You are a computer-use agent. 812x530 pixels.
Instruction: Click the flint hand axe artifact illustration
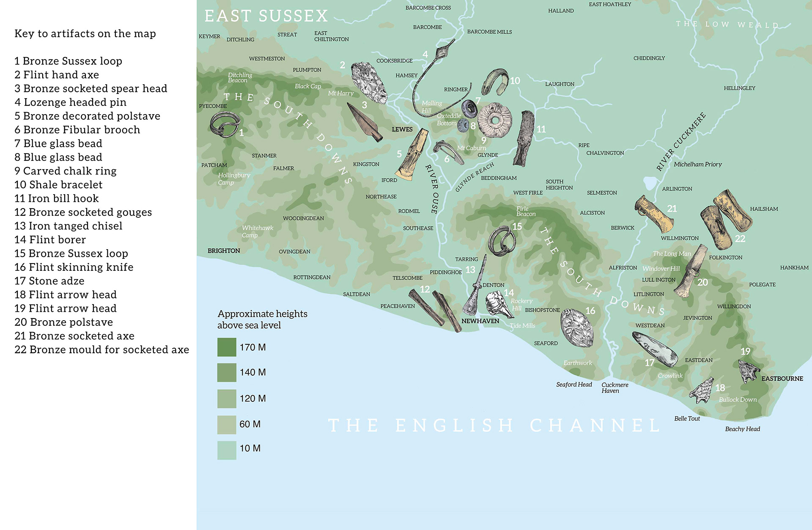pyautogui.click(x=369, y=82)
